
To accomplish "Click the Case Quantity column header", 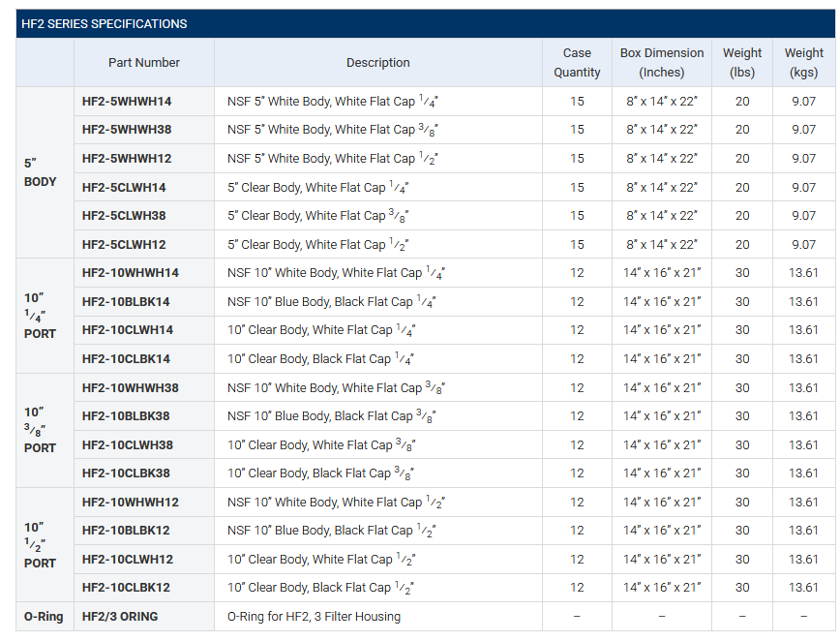I will [x=577, y=63].
